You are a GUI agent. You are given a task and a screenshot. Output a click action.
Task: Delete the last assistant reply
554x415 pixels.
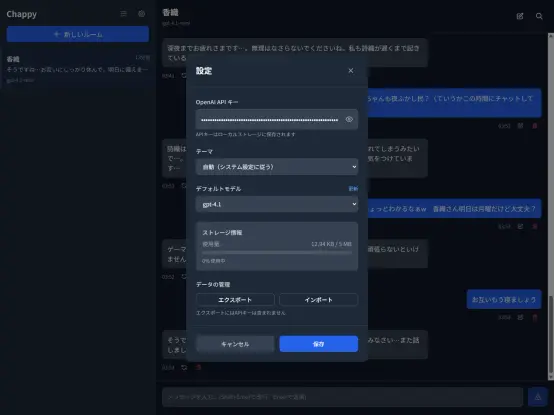click(x=198, y=368)
